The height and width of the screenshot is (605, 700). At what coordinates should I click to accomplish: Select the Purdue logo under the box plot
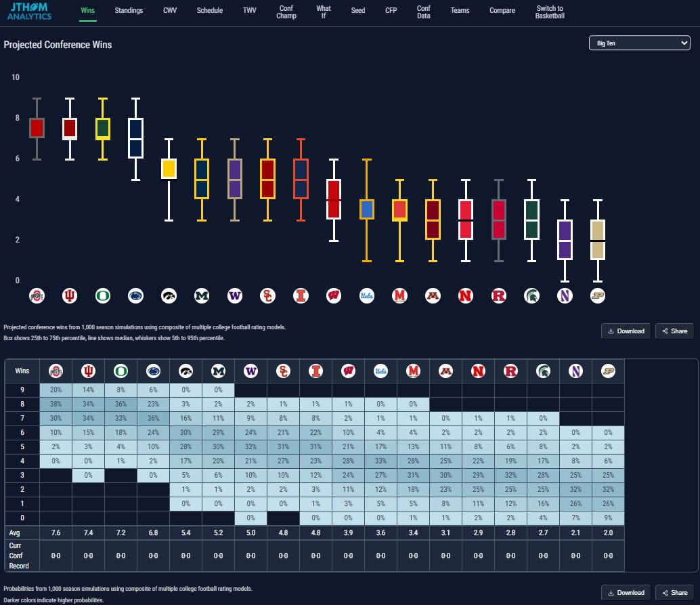(598, 296)
